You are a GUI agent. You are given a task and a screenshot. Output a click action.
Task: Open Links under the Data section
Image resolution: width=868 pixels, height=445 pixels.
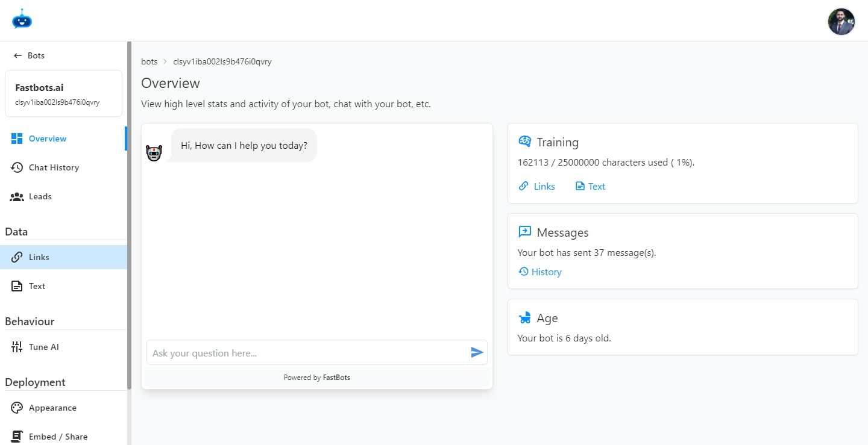[x=39, y=257]
